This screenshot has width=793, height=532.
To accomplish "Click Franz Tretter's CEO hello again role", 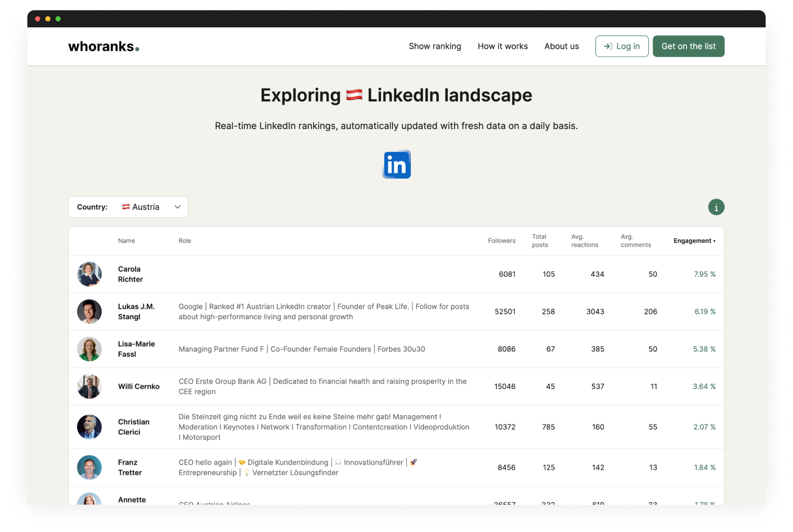I will pyautogui.click(x=298, y=467).
